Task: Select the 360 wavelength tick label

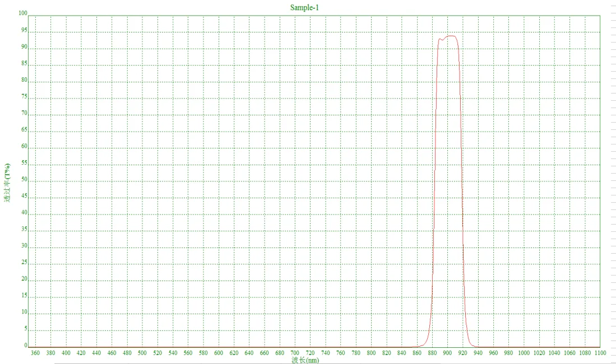Action: pos(35,353)
